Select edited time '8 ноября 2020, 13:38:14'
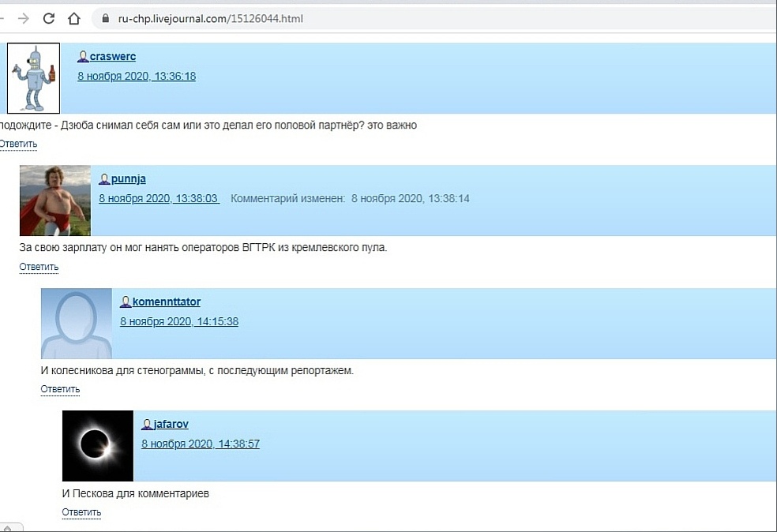The width and height of the screenshot is (777, 532). click(411, 199)
